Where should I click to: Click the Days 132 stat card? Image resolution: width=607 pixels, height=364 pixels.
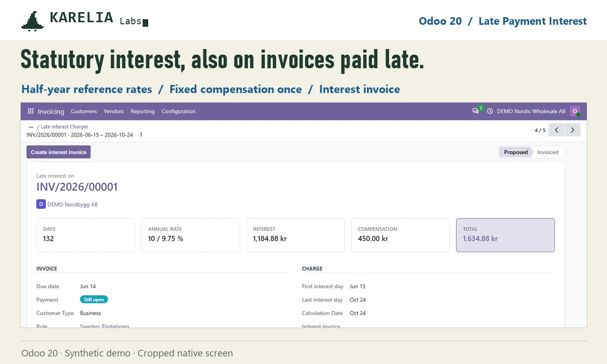click(85, 235)
